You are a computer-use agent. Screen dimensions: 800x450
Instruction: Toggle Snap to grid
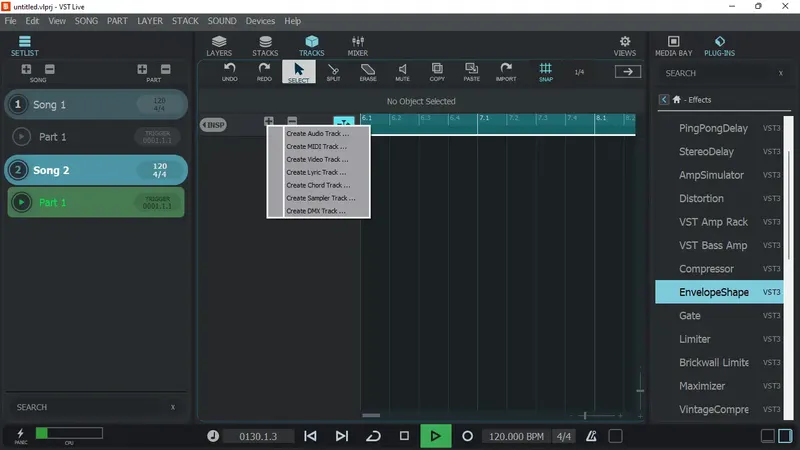pos(545,72)
